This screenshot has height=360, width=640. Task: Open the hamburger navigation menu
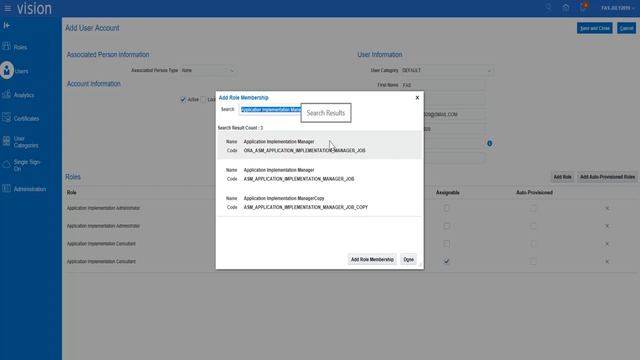(x=8, y=8)
